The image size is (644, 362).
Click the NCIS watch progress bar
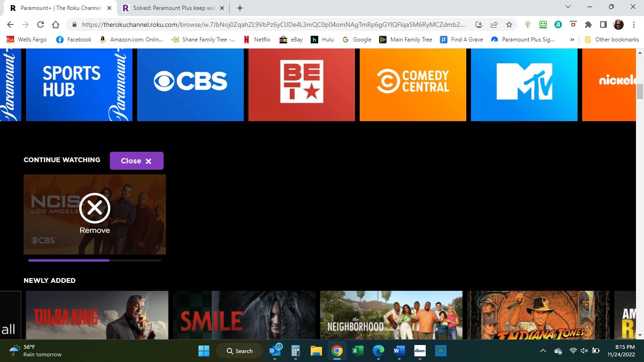(x=95, y=260)
